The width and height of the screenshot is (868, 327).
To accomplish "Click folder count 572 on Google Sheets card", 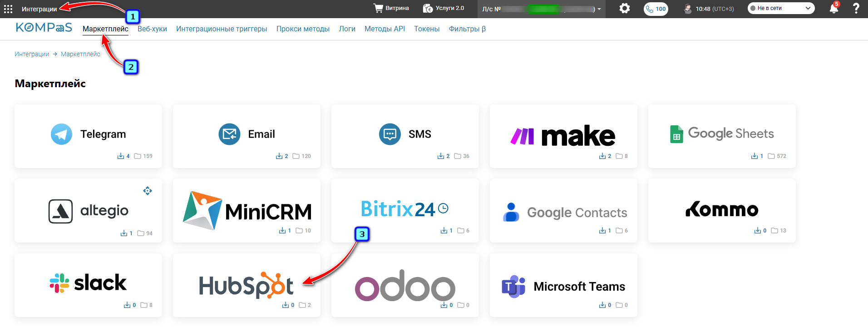I will (x=777, y=156).
